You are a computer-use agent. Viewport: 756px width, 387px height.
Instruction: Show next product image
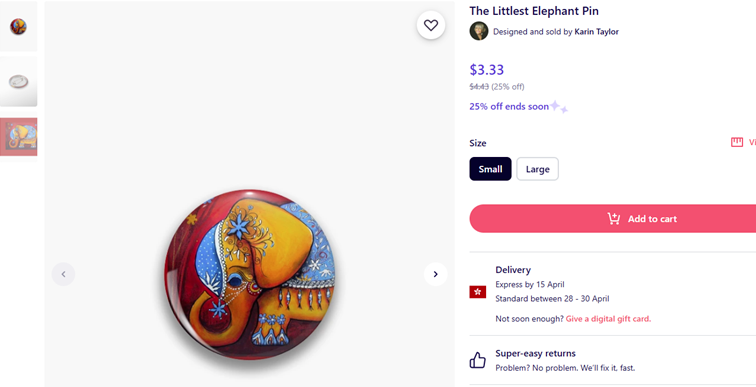[x=435, y=274]
